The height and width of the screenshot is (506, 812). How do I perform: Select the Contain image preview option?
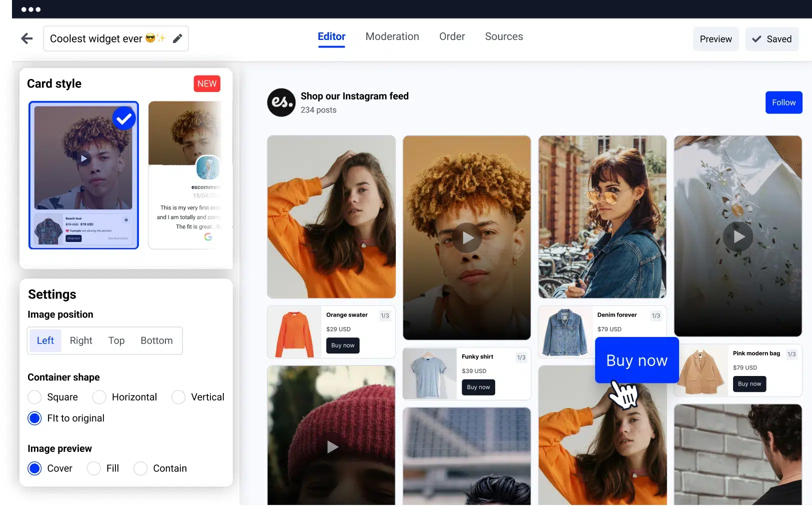point(140,468)
